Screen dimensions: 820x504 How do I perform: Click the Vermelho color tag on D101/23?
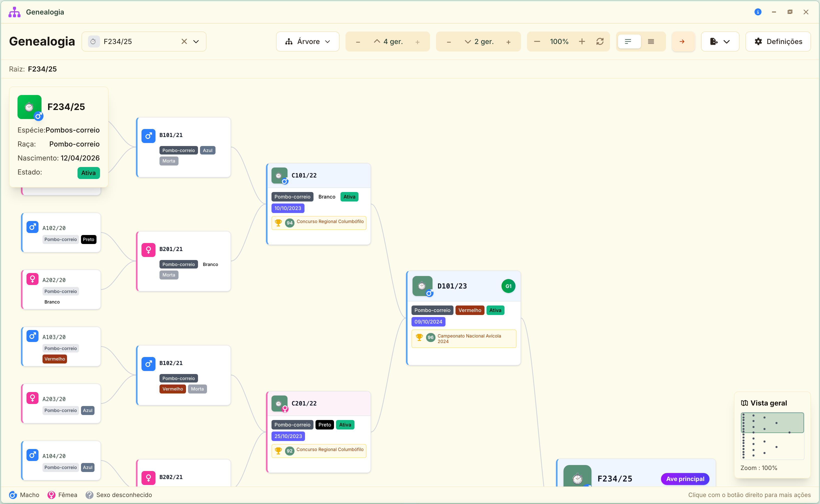[470, 310]
